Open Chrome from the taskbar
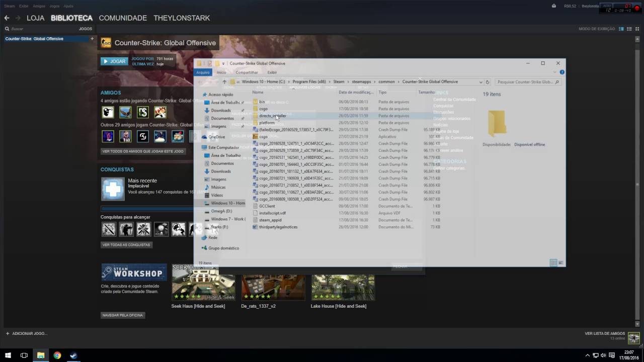The width and height of the screenshot is (644, 362). point(57,355)
